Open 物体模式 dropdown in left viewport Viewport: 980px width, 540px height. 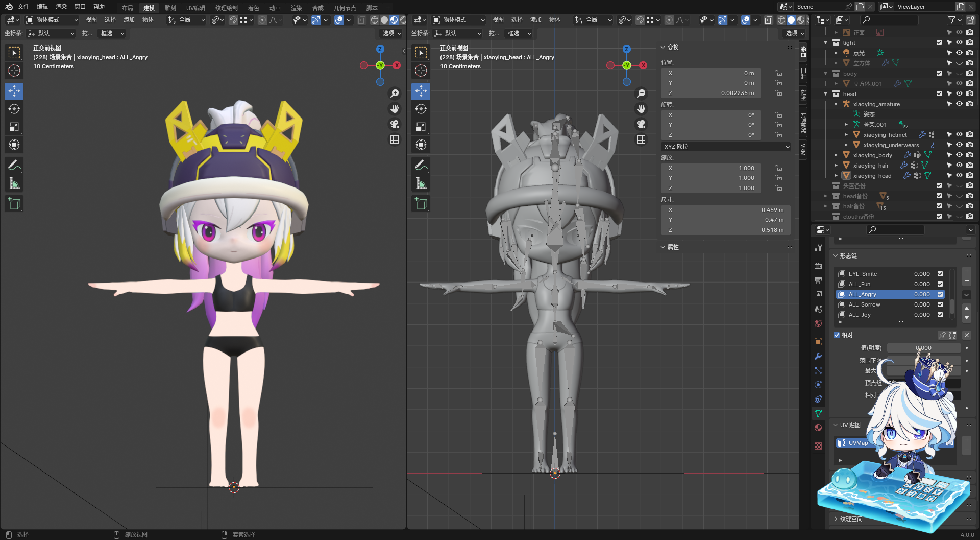(x=52, y=20)
